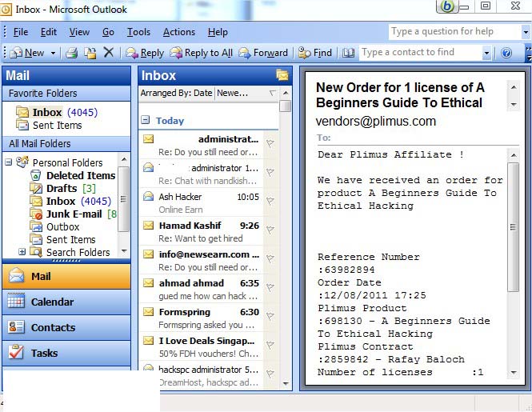This screenshot has height=412, width=532.
Task: Click Reply to All
Action: click(201, 53)
